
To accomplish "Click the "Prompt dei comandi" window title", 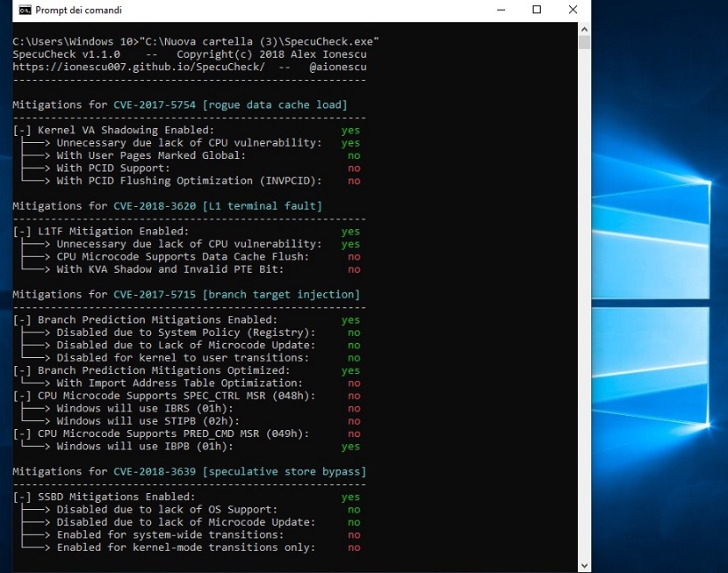I will pos(78,10).
